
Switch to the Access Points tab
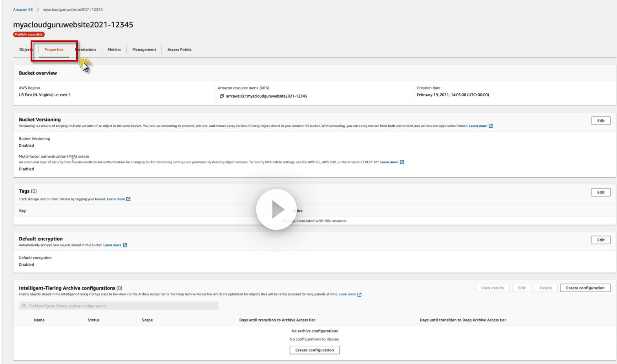point(179,50)
